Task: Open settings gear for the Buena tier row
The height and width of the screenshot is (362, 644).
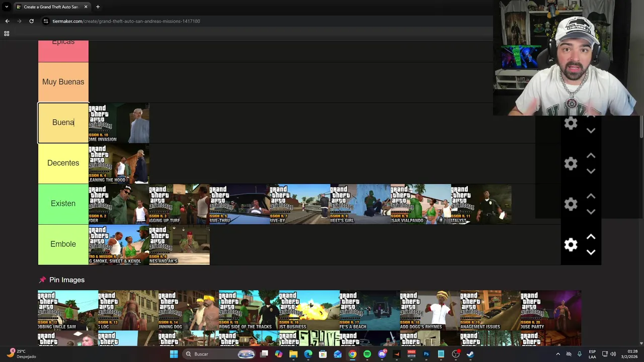Action: pos(571,123)
